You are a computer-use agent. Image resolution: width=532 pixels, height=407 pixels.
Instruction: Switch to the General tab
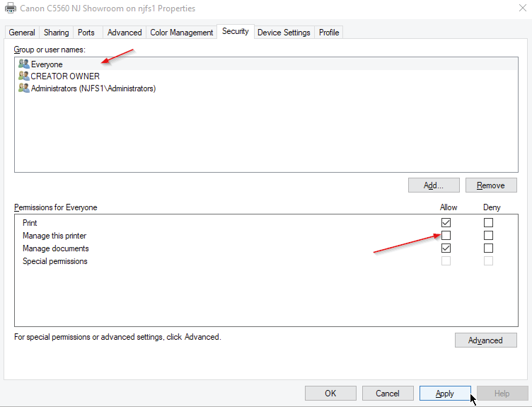22,33
